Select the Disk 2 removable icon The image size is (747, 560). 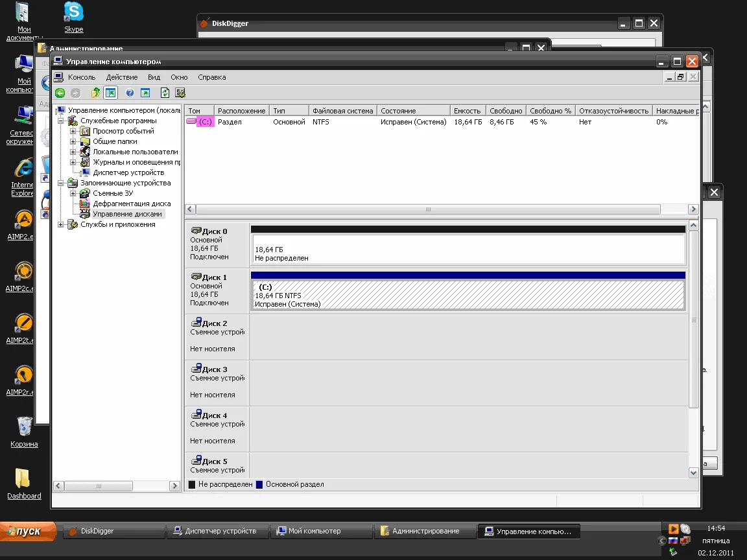[x=196, y=322]
